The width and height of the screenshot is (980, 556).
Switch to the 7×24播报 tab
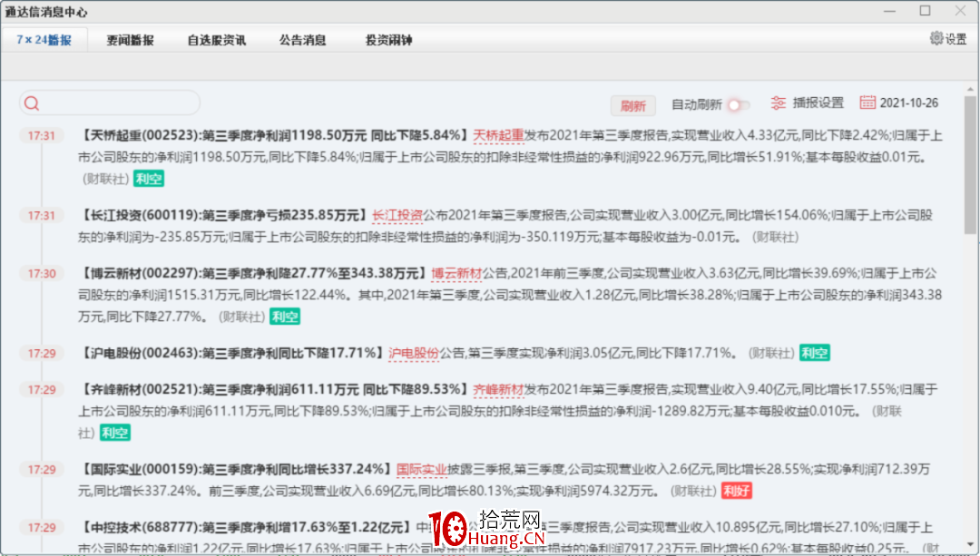click(x=44, y=40)
